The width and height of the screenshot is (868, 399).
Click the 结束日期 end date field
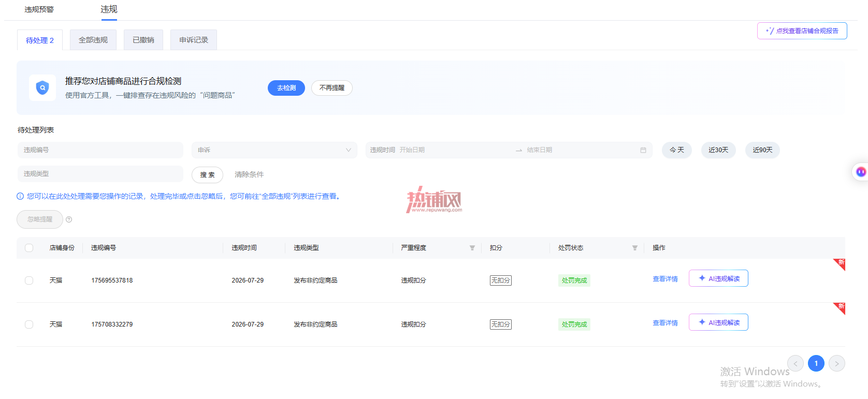(580, 150)
